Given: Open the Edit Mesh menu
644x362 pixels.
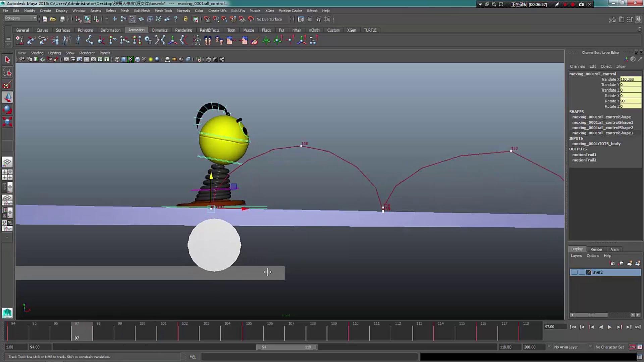Looking at the screenshot, I should tap(142, 11).
